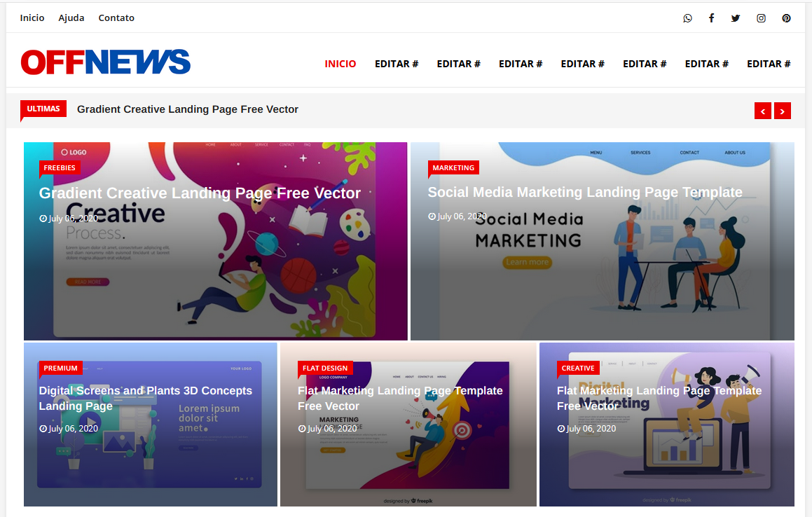Open the Twitter social icon
The width and height of the screenshot is (812, 517).
[x=736, y=18]
